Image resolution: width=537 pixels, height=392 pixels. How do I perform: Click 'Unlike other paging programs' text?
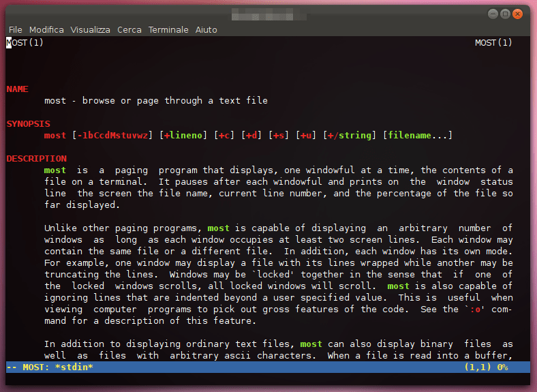point(121,228)
